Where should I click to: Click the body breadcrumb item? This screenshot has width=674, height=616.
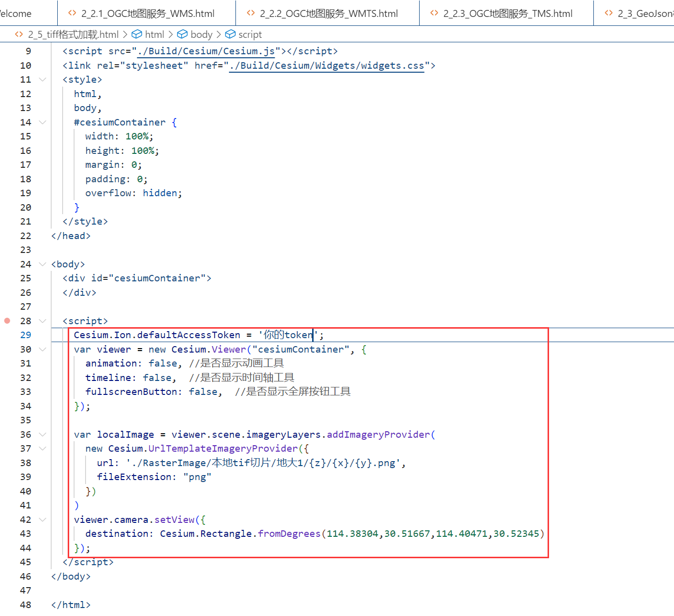coord(201,34)
